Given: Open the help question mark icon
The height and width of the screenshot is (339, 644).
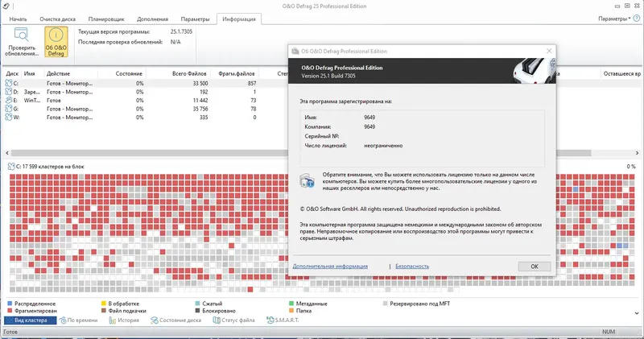Looking at the screenshot, I should point(637,19).
